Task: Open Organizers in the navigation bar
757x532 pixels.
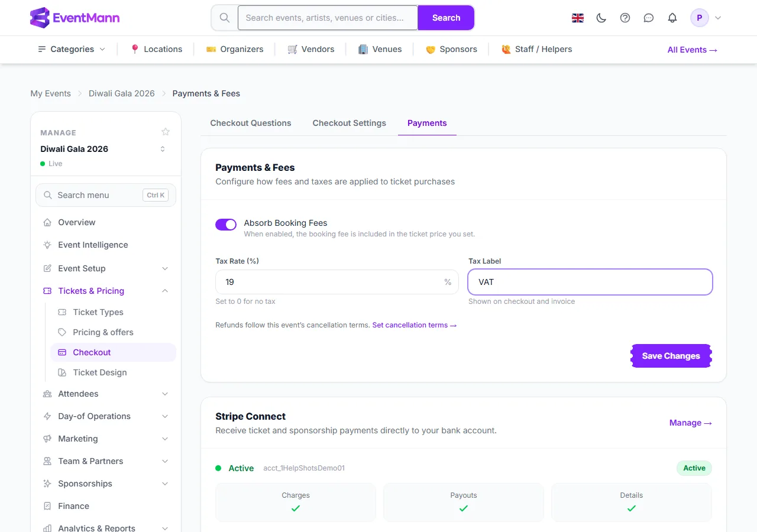Action: (235, 49)
